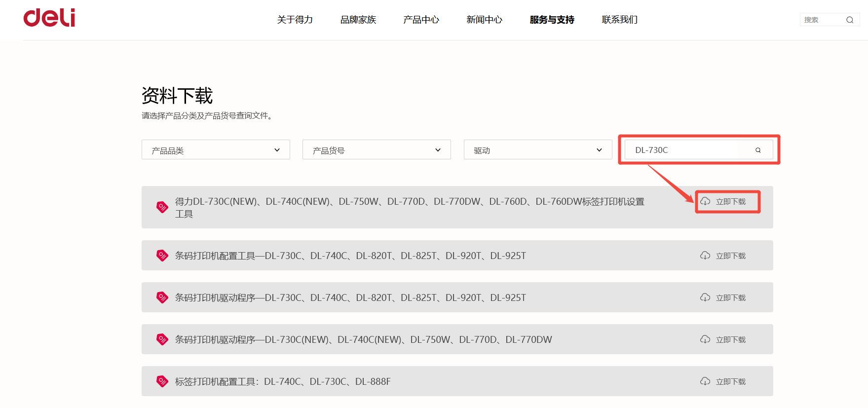Click red tag icon of 得力DL-730C(NEW) 设置工具 row
Image resolution: width=868 pixels, height=408 pixels.
pyautogui.click(x=162, y=207)
